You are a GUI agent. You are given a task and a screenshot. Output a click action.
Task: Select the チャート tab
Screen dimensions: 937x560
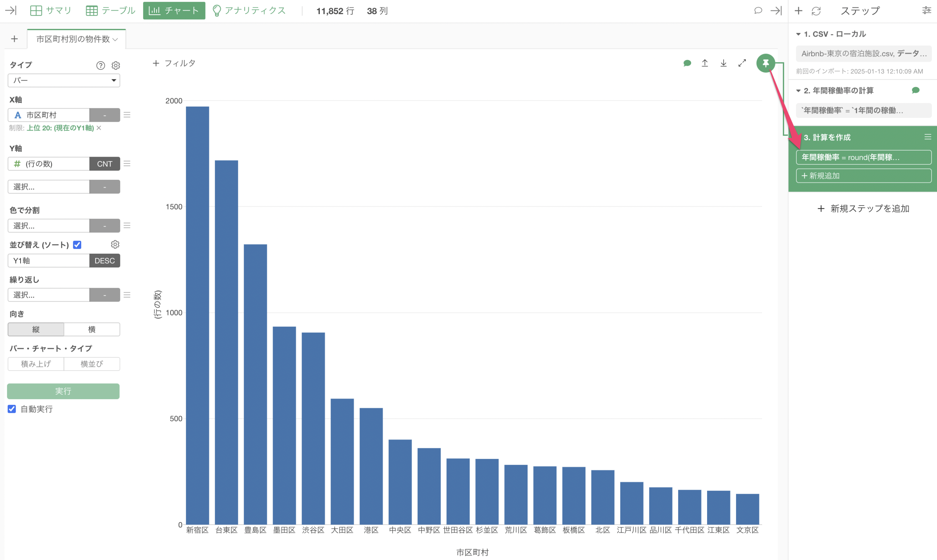point(174,11)
